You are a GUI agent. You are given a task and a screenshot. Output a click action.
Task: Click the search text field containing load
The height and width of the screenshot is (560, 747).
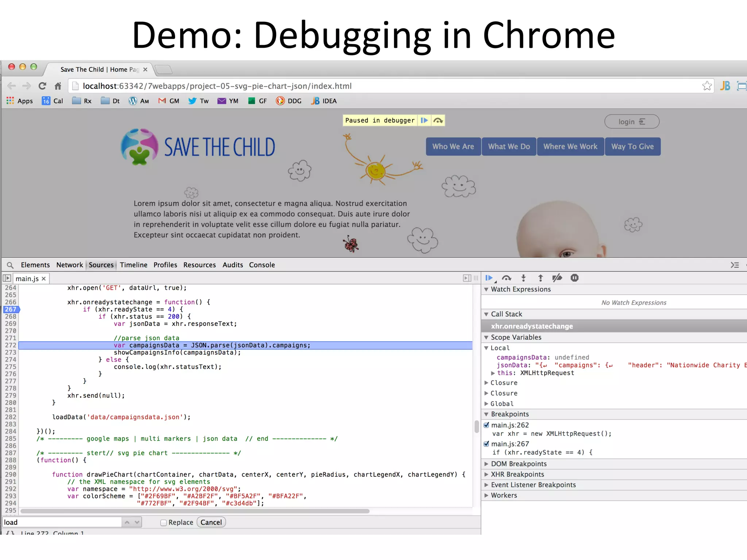pyautogui.click(x=62, y=522)
